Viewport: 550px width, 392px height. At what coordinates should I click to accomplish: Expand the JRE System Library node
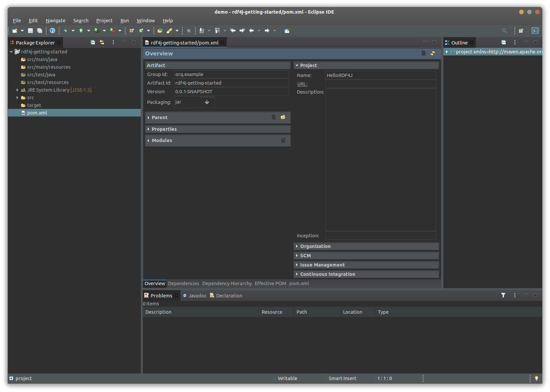[17, 90]
